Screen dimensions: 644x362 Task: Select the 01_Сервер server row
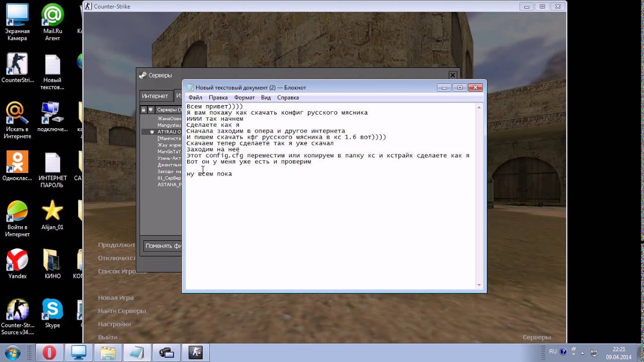click(161, 178)
